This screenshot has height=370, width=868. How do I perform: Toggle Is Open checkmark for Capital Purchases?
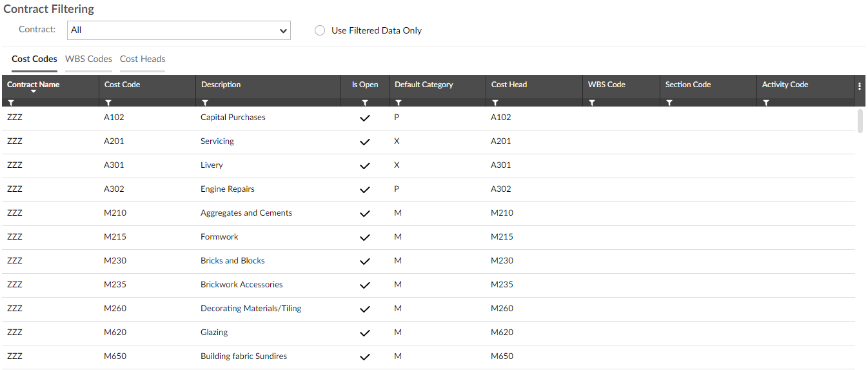(x=365, y=118)
